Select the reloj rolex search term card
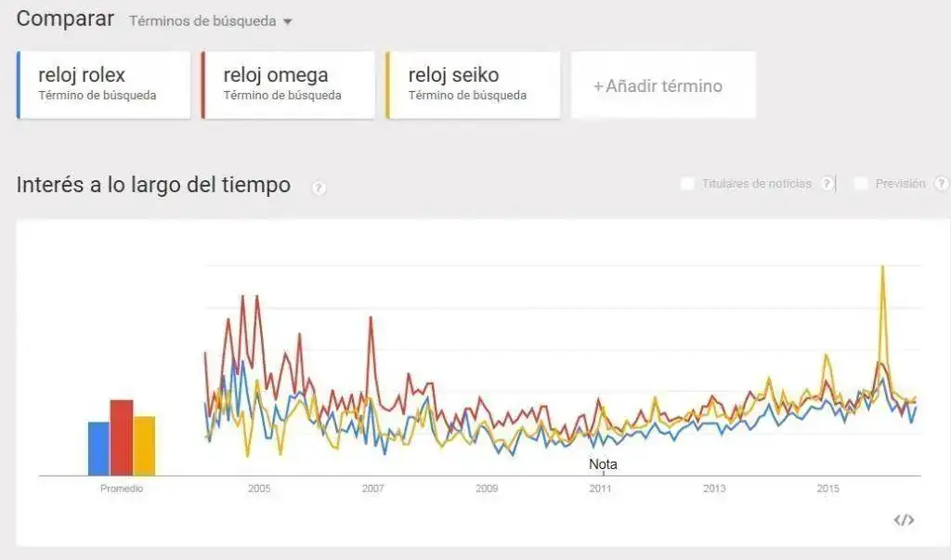The width and height of the screenshot is (951, 560). pos(103,85)
